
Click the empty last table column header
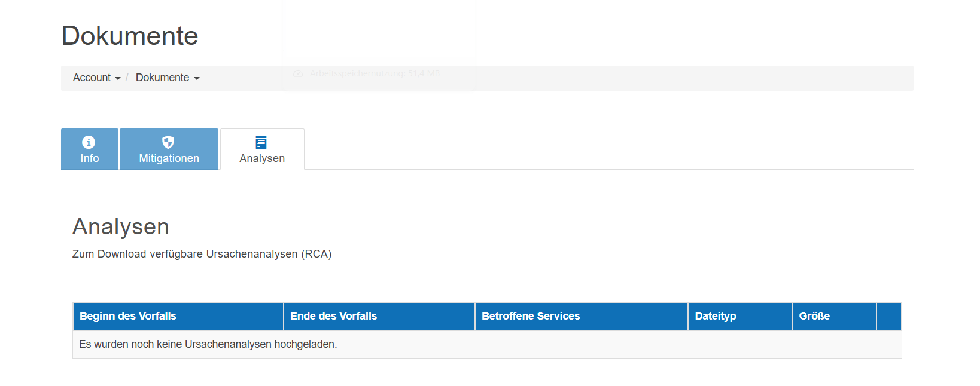[x=889, y=316]
